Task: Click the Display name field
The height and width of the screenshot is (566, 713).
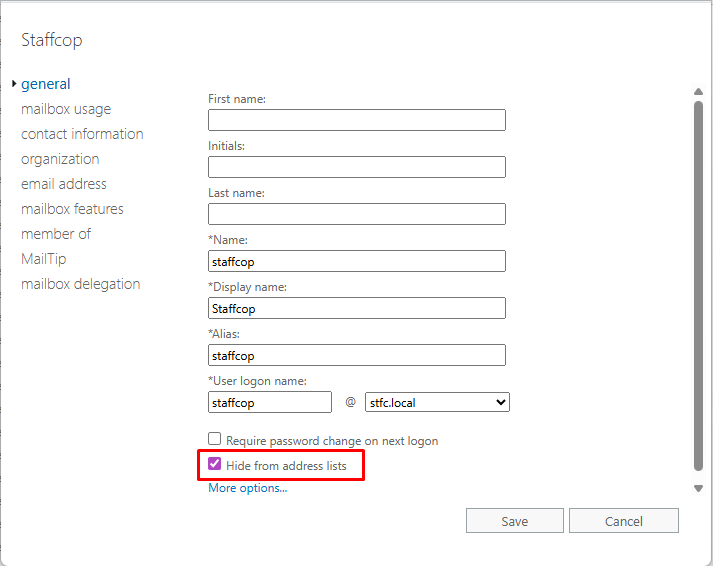Action: pyautogui.click(x=356, y=308)
